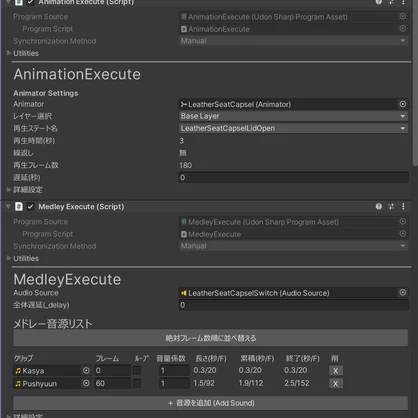Delete the Pushyuun clip with X
The height and width of the screenshot is (418, 418).
[336, 384]
